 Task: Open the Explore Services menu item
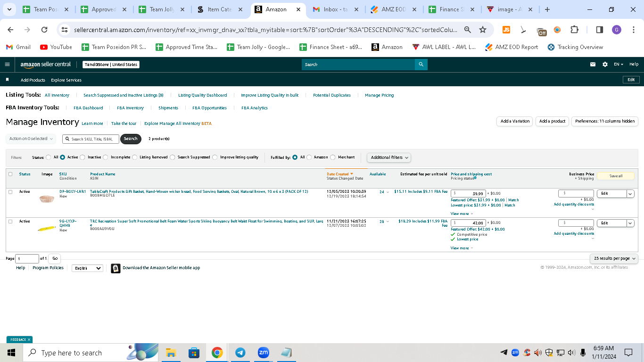66,80
